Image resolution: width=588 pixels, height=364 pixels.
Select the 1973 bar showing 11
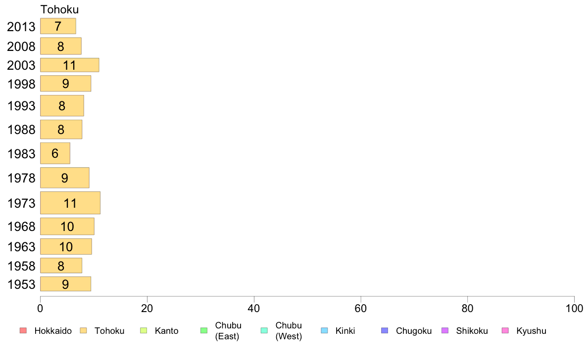[x=70, y=203]
